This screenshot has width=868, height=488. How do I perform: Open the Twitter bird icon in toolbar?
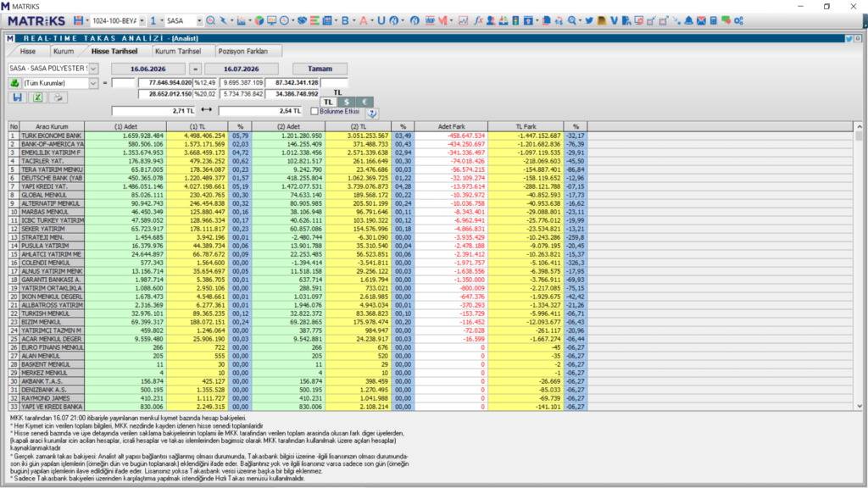pos(589,20)
